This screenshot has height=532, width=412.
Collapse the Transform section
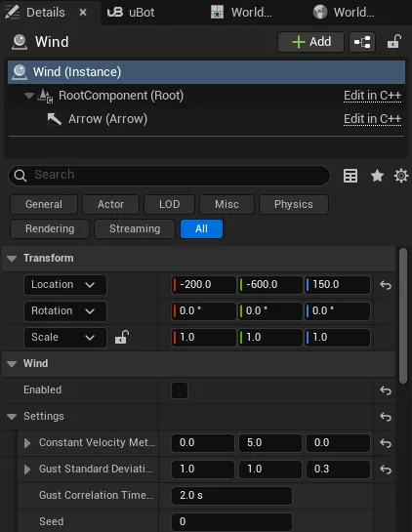12,259
